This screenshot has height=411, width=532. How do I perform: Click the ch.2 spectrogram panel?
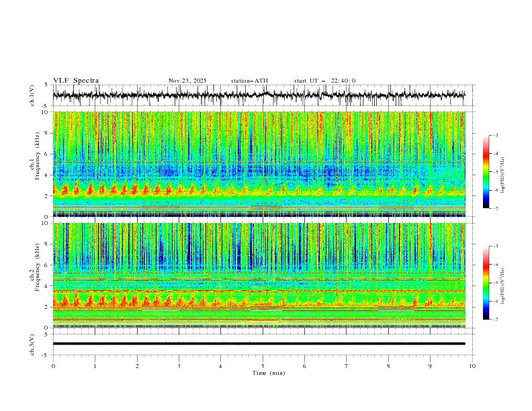(259, 275)
